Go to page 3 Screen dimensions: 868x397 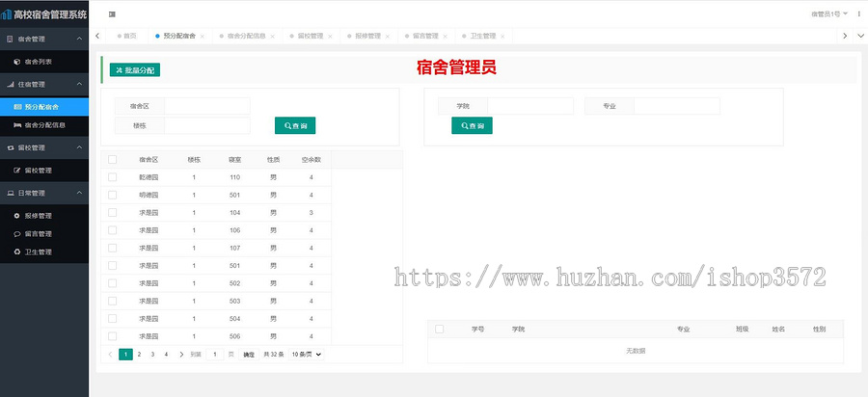click(x=152, y=355)
